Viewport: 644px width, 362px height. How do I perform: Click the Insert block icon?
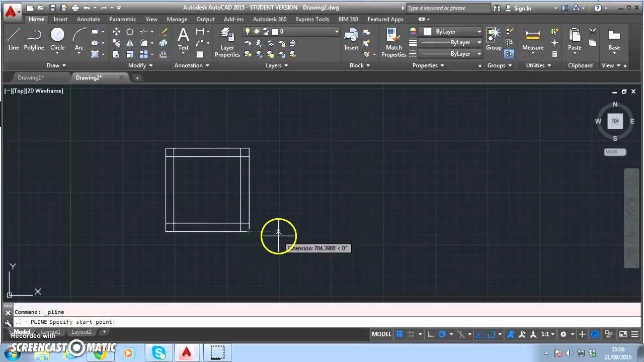351,39
